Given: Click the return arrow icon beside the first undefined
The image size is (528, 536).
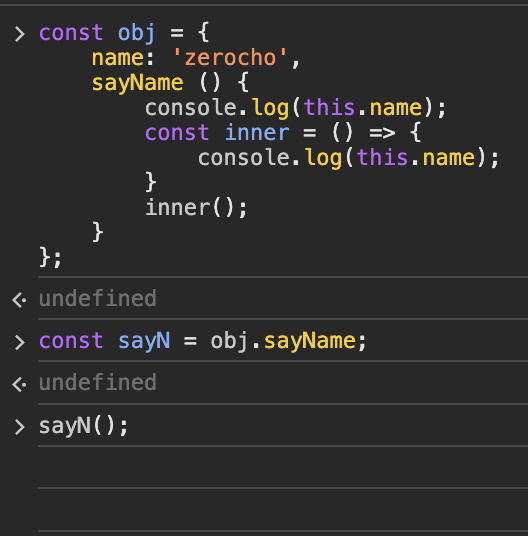Looking at the screenshot, I should click(19, 300).
